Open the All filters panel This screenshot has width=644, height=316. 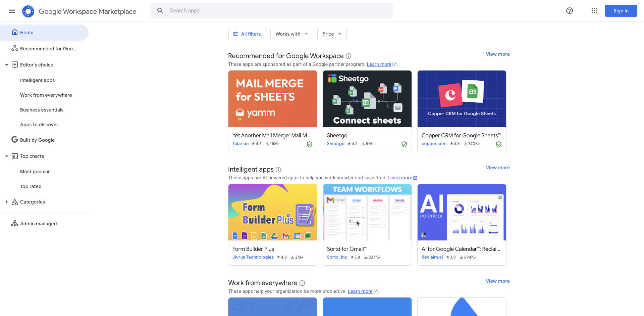247,34
